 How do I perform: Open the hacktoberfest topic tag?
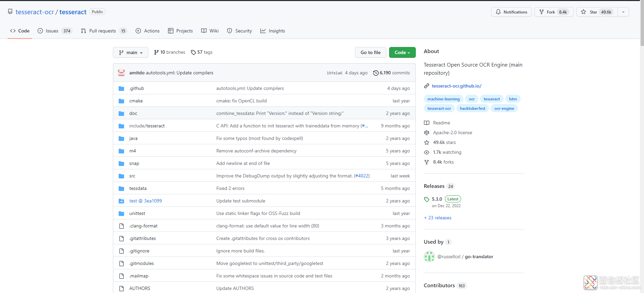point(472,108)
